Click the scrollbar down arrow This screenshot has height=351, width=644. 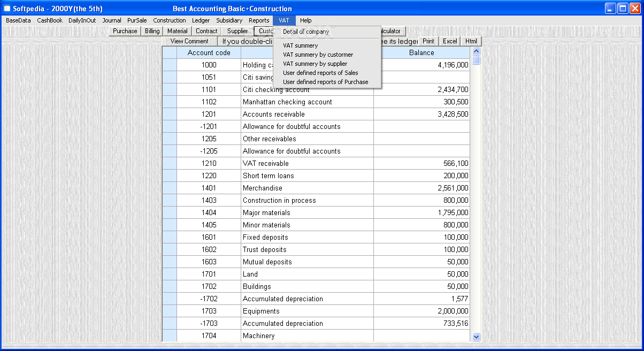point(477,337)
